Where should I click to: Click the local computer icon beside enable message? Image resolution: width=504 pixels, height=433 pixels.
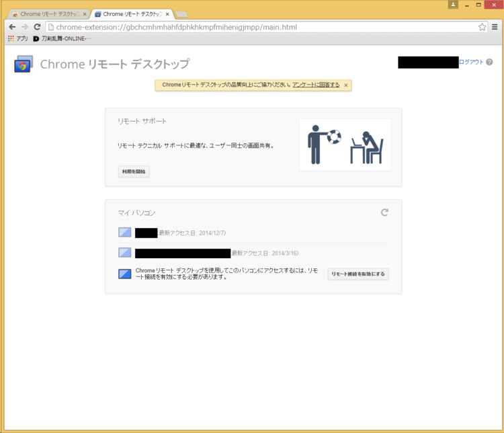pyautogui.click(x=125, y=274)
